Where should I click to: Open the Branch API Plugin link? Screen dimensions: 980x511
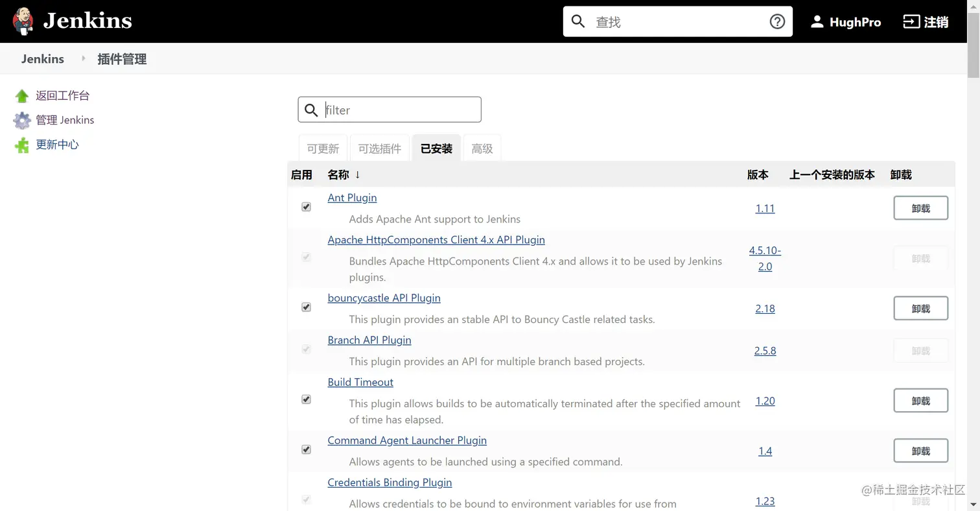369,340
